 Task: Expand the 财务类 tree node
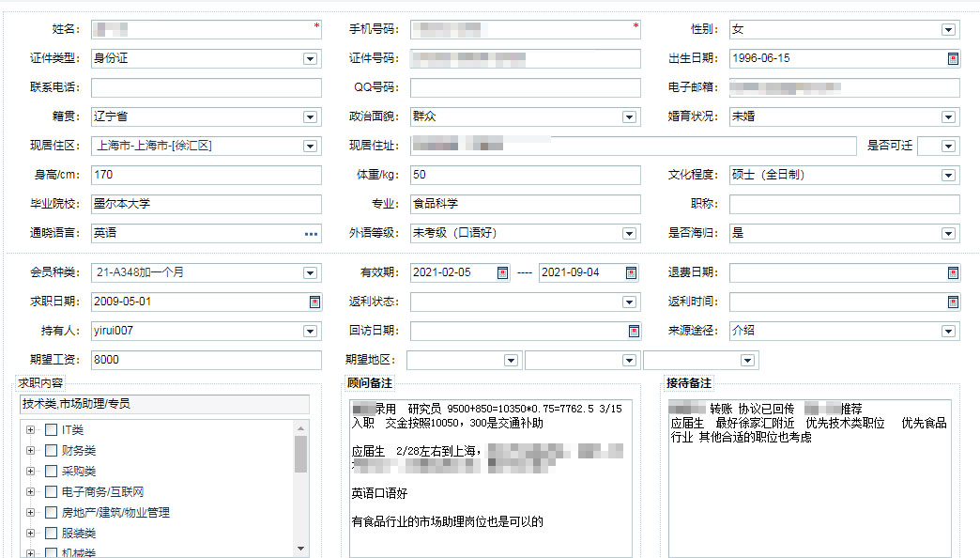[30, 450]
